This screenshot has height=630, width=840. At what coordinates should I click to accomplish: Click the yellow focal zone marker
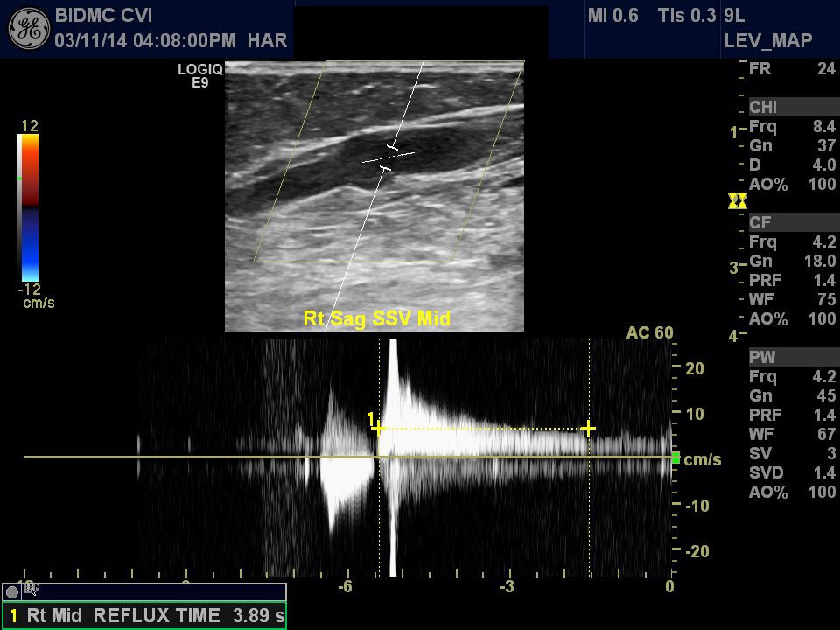click(738, 202)
